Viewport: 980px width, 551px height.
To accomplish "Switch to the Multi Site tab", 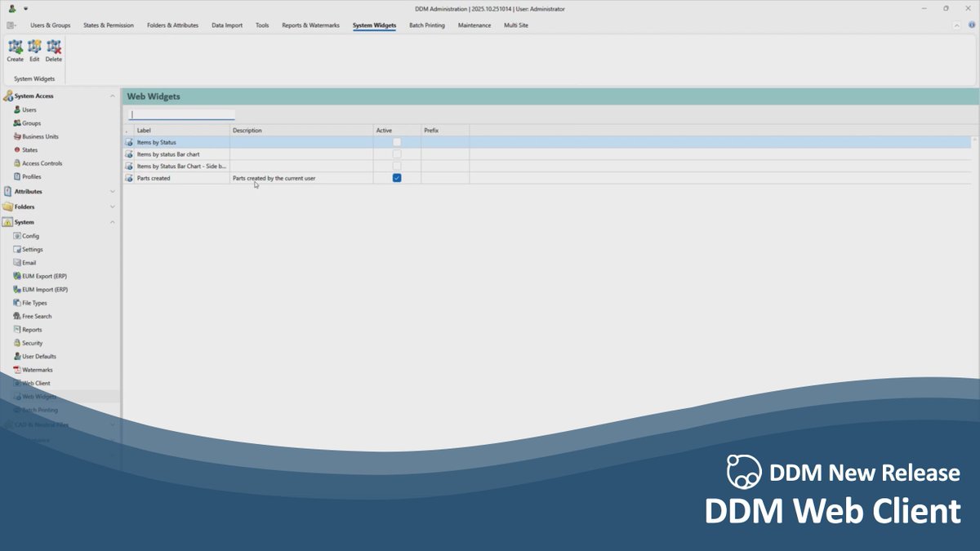I will [x=516, y=25].
